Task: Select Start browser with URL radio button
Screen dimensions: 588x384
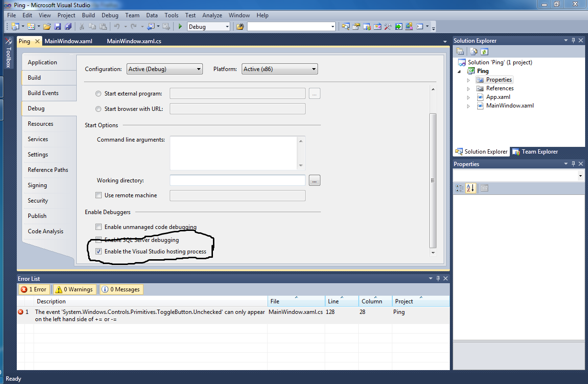Action: click(x=99, y=109)
